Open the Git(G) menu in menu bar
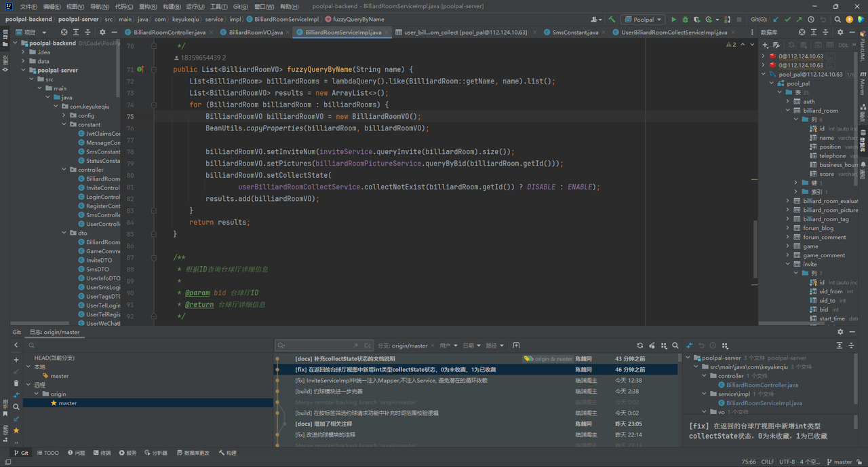The height and width of the screenshot is (467, 868). (x=240, y=6)
